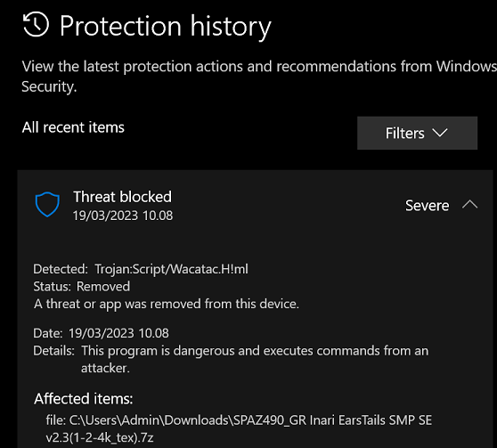Open the Filters dropdown
This screenshot has width=497, height=448.
coord(417,133)
